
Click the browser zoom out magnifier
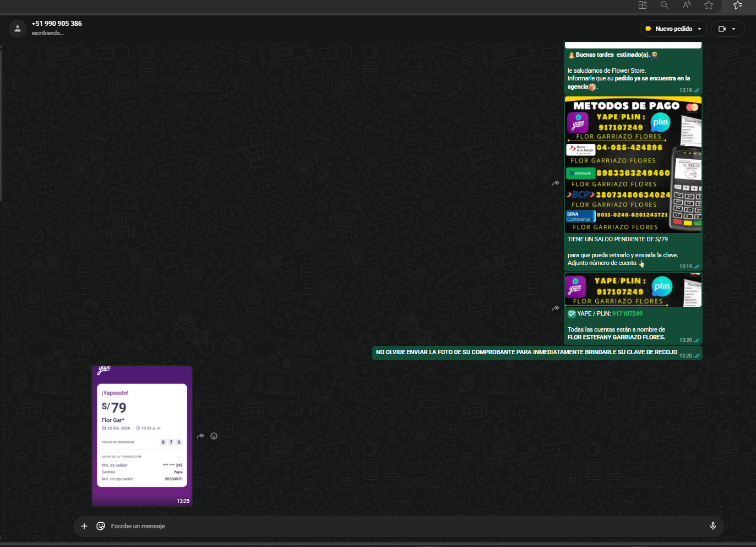(x=665, y=5)
